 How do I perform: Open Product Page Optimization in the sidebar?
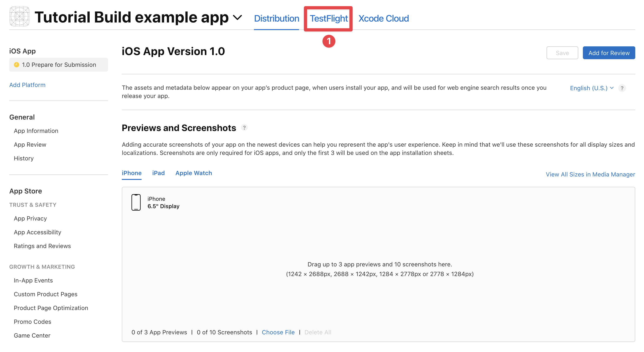pyautogui.click(x=51, y=307)
